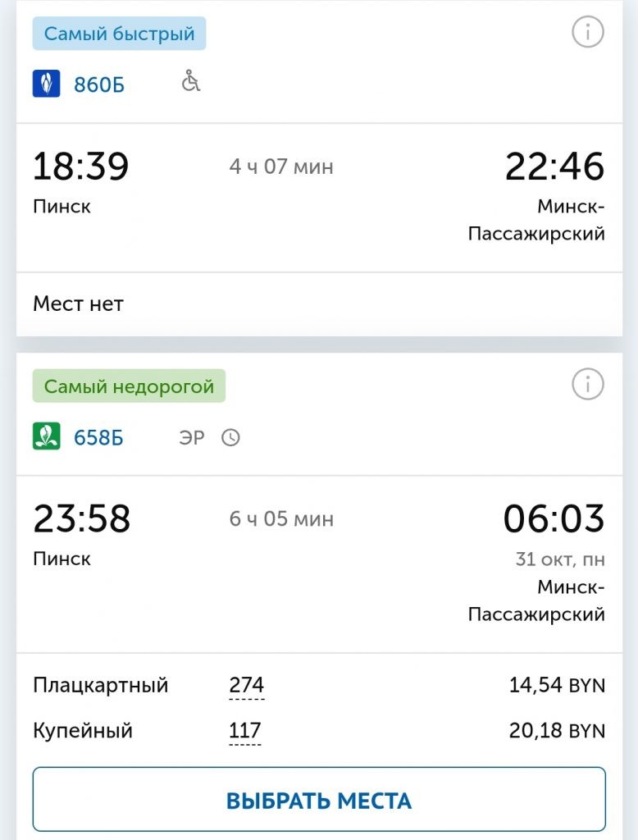Image resolution: width=638 pixels, height=840 pixels.
Task: Open train number 860Б link
Action: tap(99, 84)
